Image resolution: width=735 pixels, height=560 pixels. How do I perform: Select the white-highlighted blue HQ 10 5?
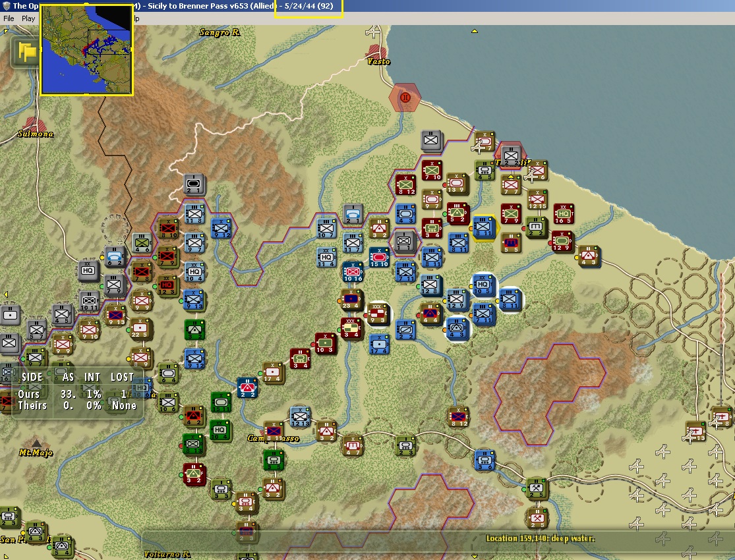pyautogui.click(x=483, y=285)
